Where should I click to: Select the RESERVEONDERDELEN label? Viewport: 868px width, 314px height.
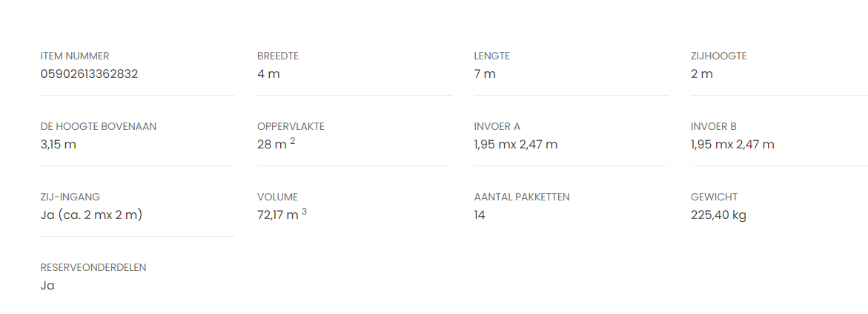93,267
